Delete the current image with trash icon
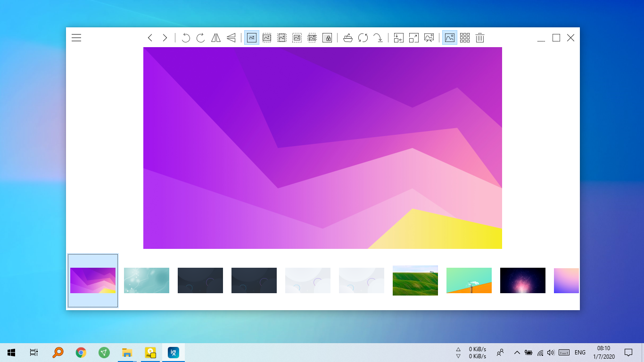This screenshot has width=644, height=362. [480, 38]
